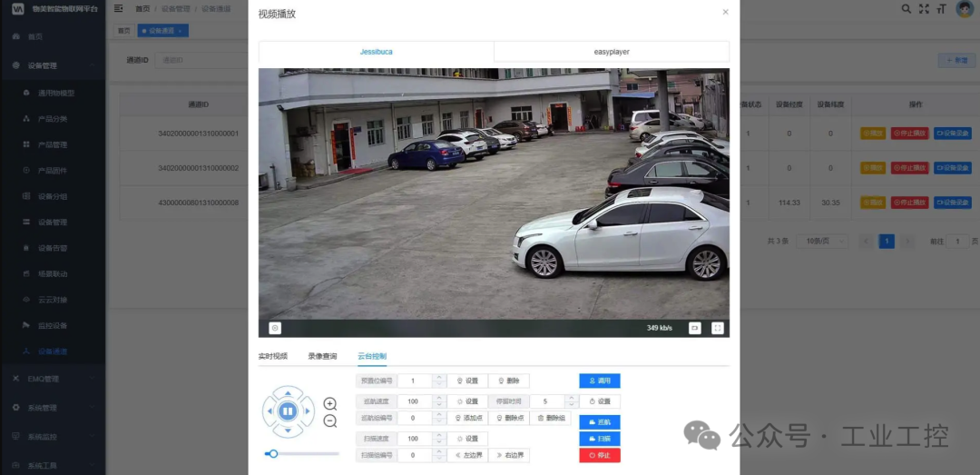
Task: Click 删除点 cruise point button
Action: tap(509, 418)
